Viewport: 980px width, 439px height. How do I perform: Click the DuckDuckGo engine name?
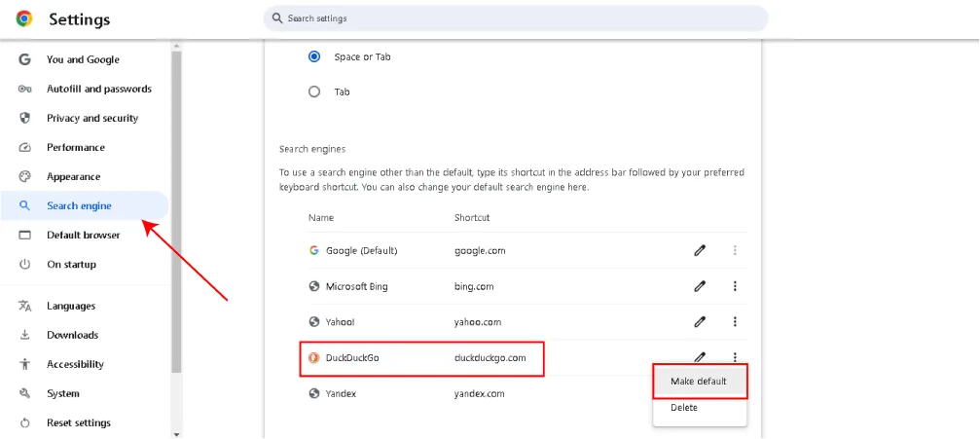(352, 357)
